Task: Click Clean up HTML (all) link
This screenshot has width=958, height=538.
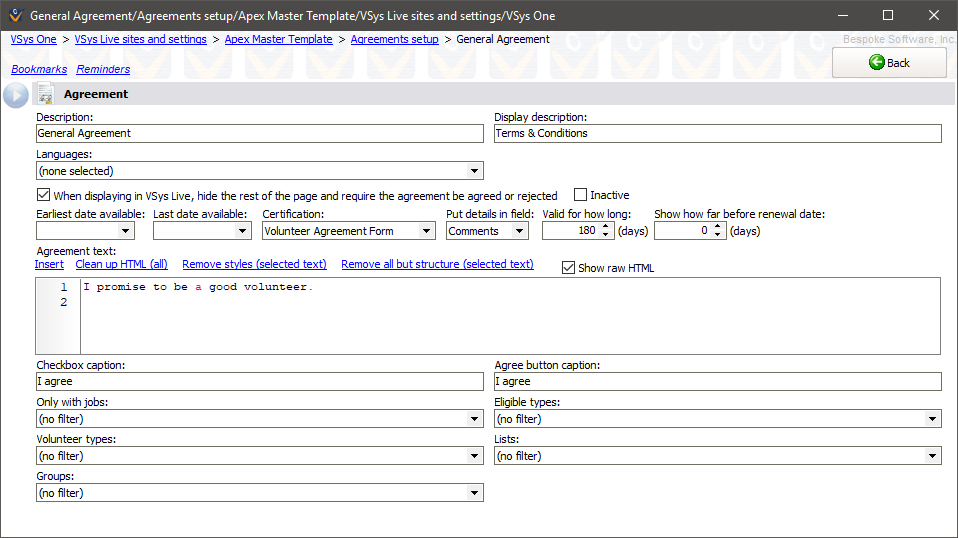Action: [121, 264]
